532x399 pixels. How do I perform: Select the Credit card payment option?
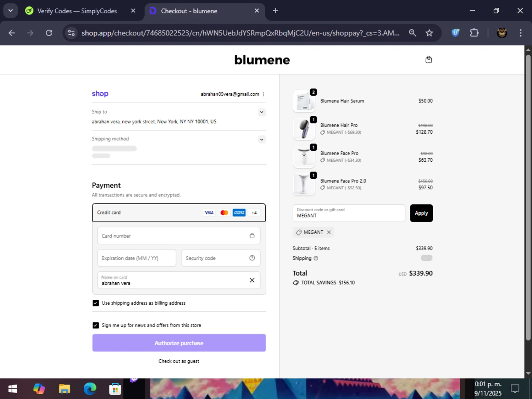(x=179, y=212)
